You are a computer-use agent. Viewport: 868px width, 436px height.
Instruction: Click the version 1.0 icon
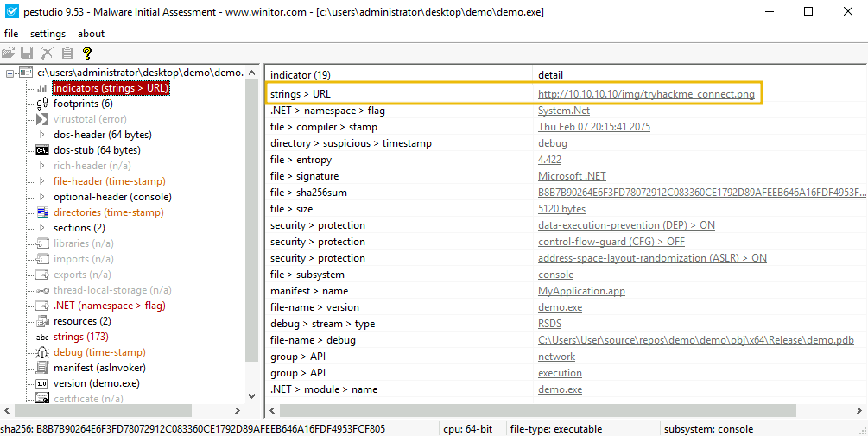pyautogui.click(x=42, y=383)
